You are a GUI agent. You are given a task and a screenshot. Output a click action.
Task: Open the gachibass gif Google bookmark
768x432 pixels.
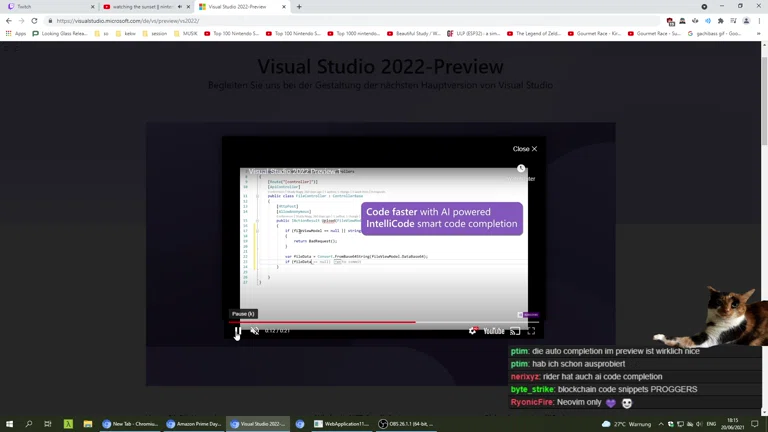[714, 34]
